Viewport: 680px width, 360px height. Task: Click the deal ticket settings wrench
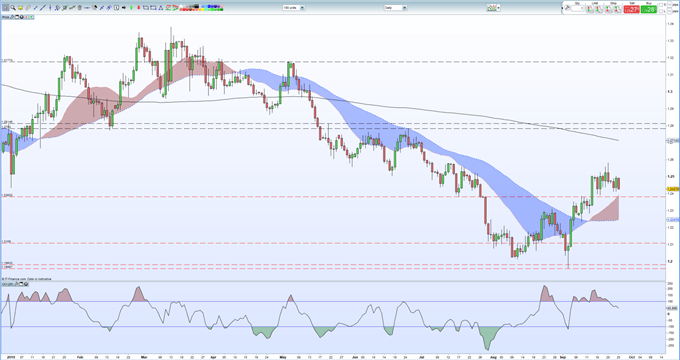pos(568,7)
